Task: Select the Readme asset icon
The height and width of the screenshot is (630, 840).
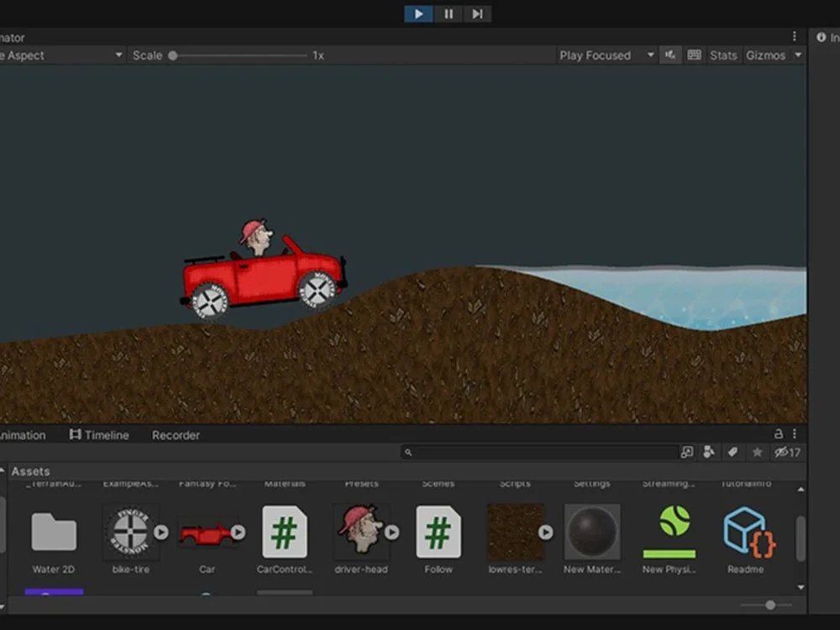Action: (x=745, y=533)
